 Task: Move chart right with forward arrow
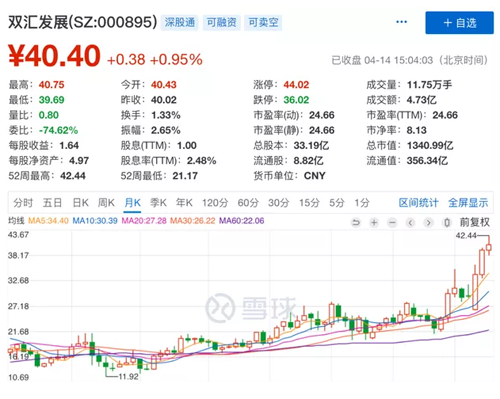coord(429,222)
